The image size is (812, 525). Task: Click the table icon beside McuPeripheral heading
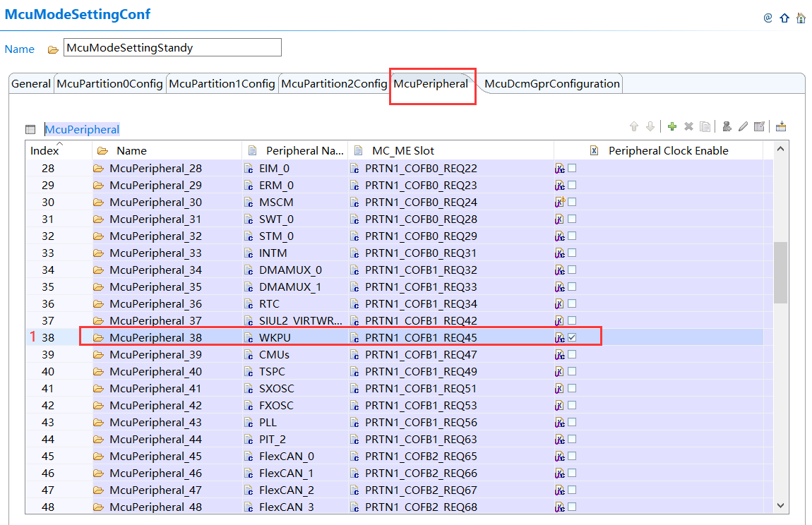tap(30, 129)
